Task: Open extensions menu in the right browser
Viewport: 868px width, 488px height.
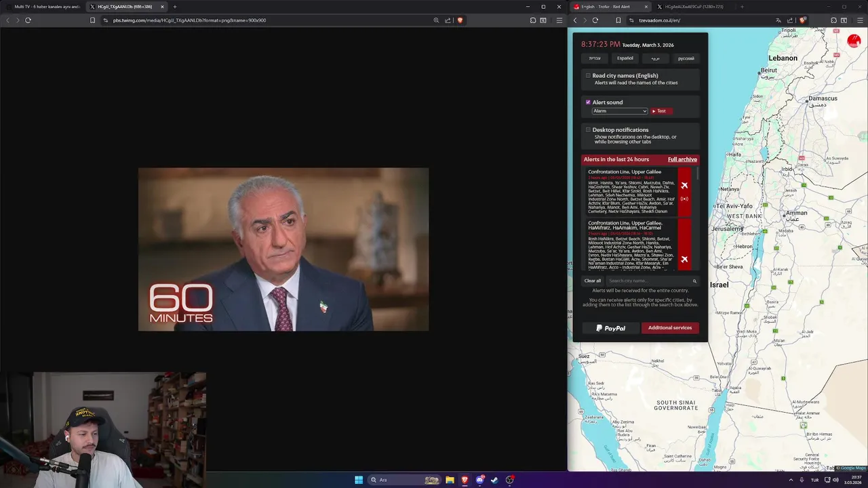Action: (833, 20)
